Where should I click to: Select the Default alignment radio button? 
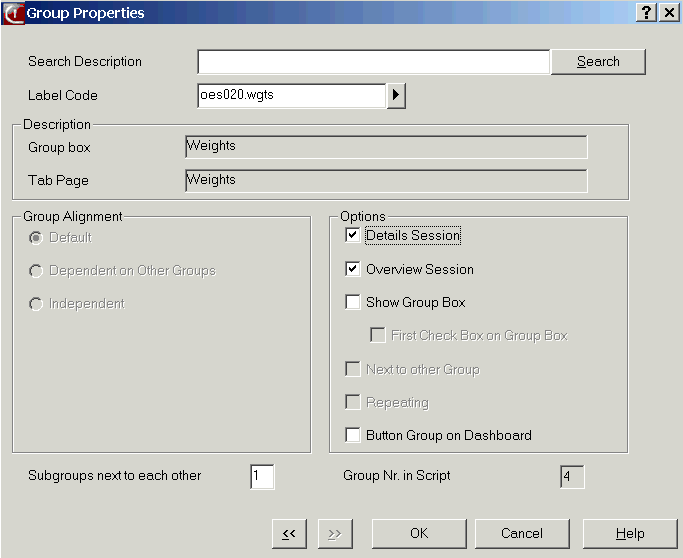[x=37, y=238]
